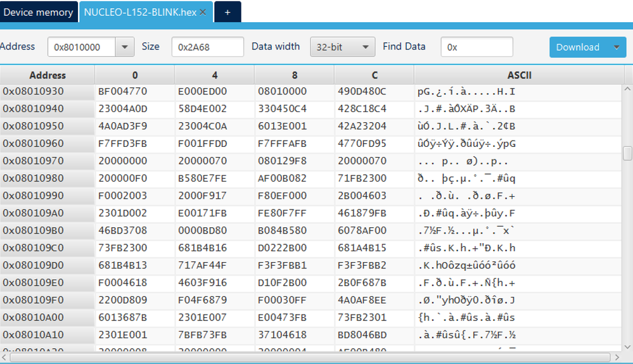Select the column C header
This screenshot has height=364, width=633.
pos(374,75)
